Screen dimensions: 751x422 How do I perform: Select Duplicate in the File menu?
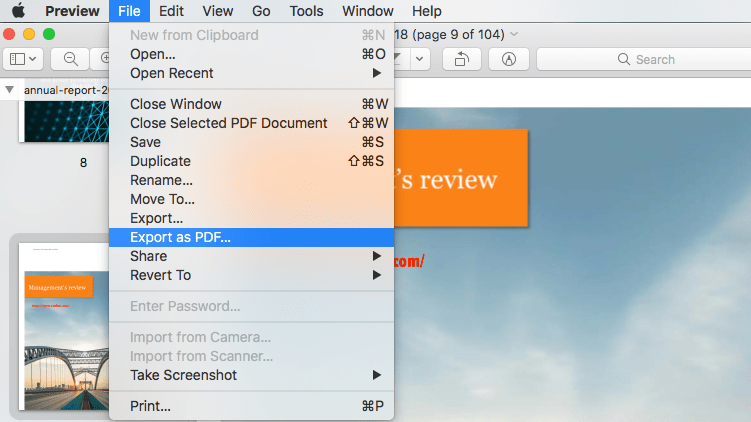160,161
